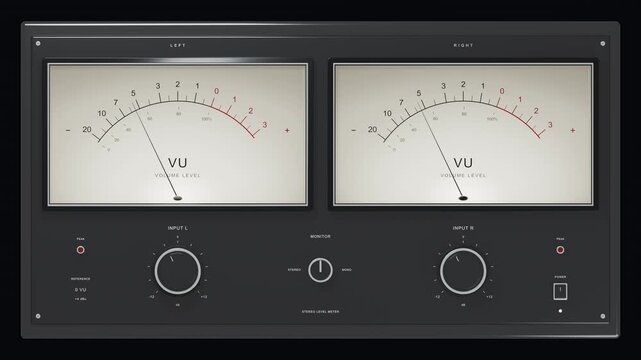
Task: Click the white power indicator light
Action: (x=560, y=311)
